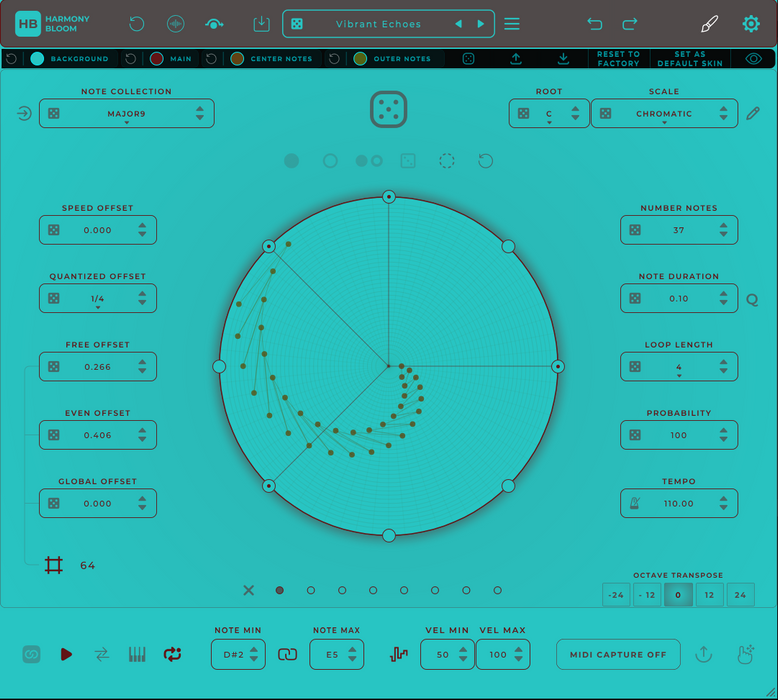Viewport: 778px width, 700px height.
Task: Toggle the skin preview eye icon
Action: click(753, 59)
